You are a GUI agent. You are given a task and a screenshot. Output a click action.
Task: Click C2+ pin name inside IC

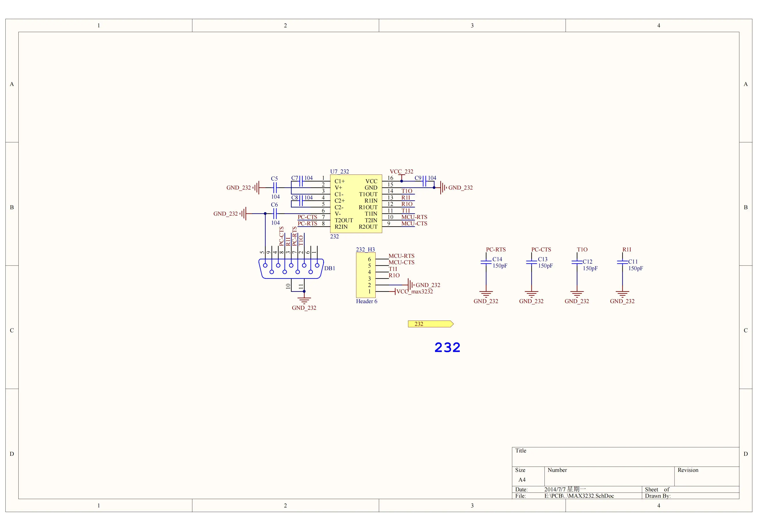340,201
